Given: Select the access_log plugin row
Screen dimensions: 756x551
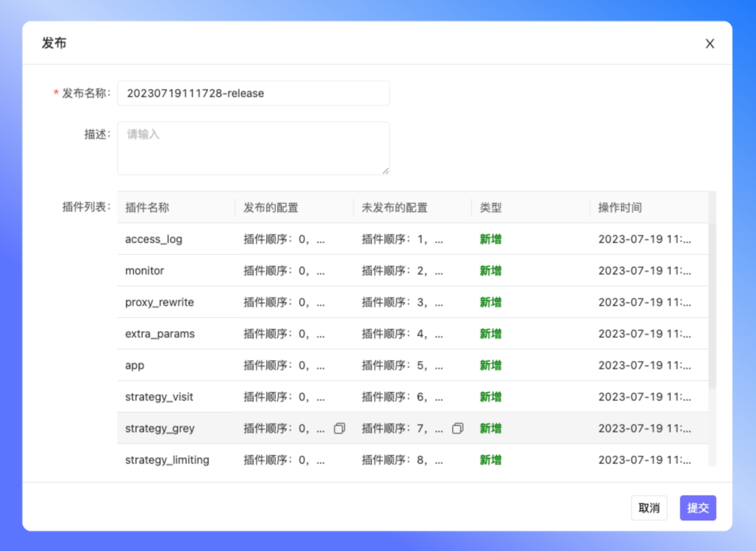Looking at the screenshot, I should pyautogui.click(x=175, y=239).
